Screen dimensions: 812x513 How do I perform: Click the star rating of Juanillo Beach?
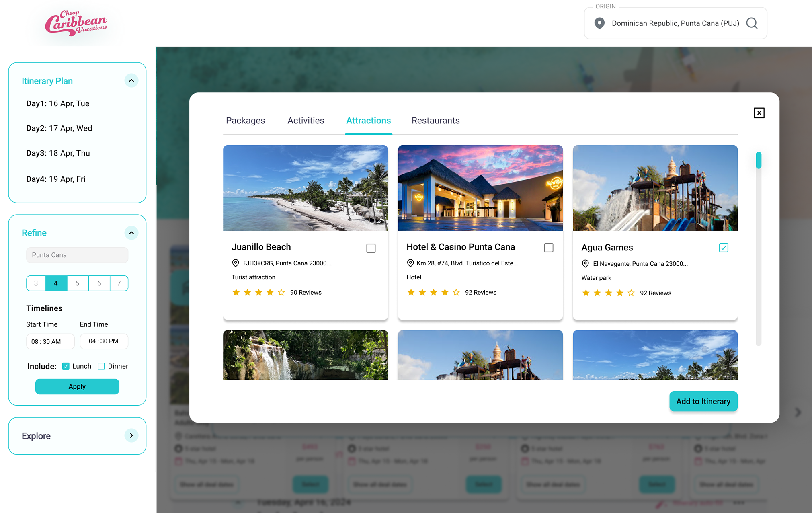(x=258, y=292)
